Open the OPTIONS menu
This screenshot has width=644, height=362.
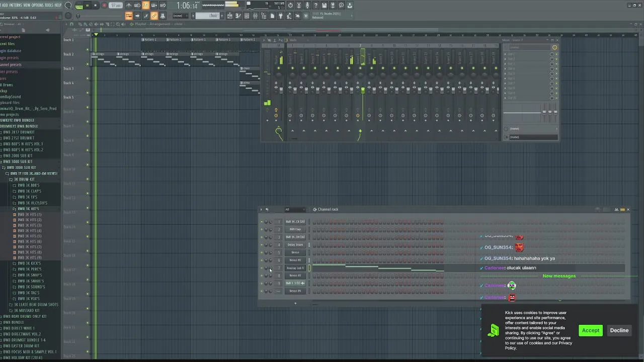(x=38, y=5)
